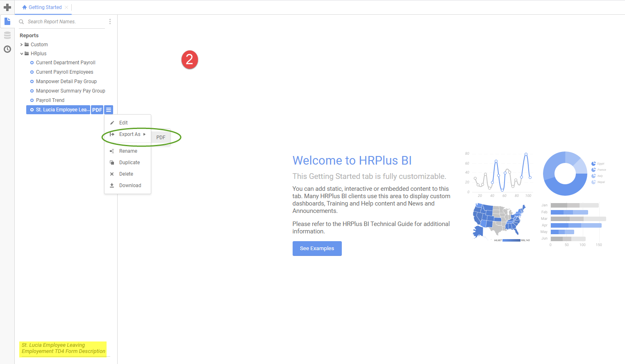Select PDF in the Export As submenu
The image size is (625, 364).
[x=161, y=138]
